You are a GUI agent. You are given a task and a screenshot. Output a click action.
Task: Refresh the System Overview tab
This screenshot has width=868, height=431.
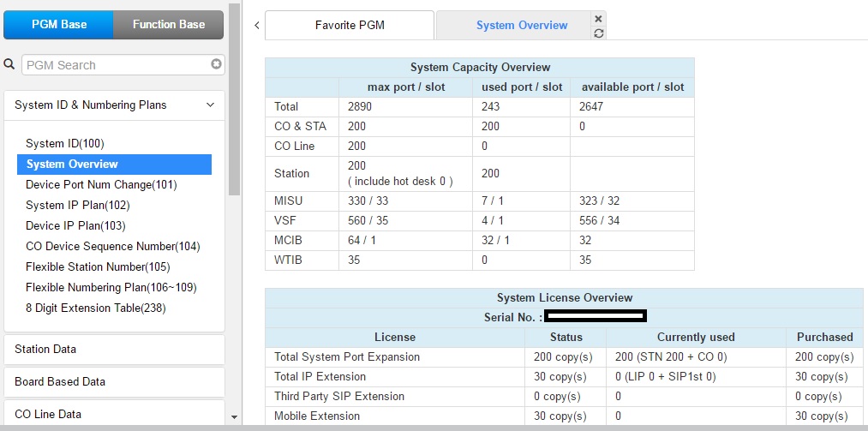[598, 33]
